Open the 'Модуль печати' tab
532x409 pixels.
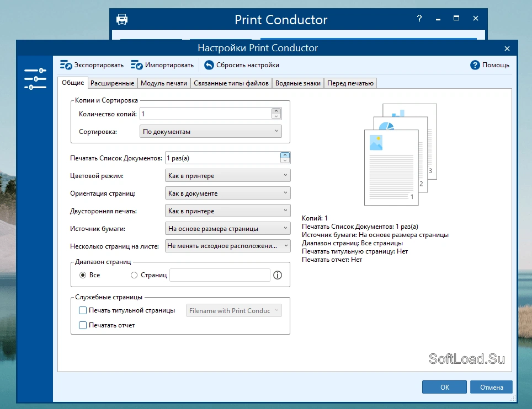click(164, 83)
